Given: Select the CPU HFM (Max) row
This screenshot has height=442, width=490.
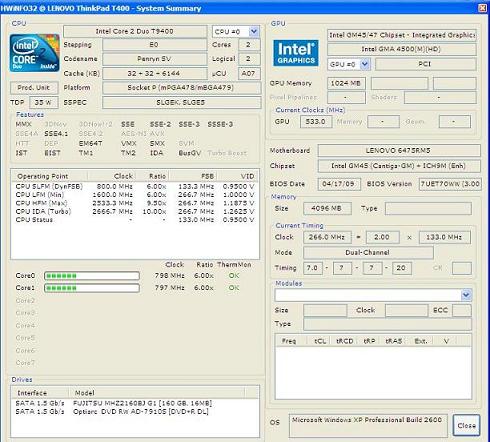Looking at the screenshot, I should (135, 203).
